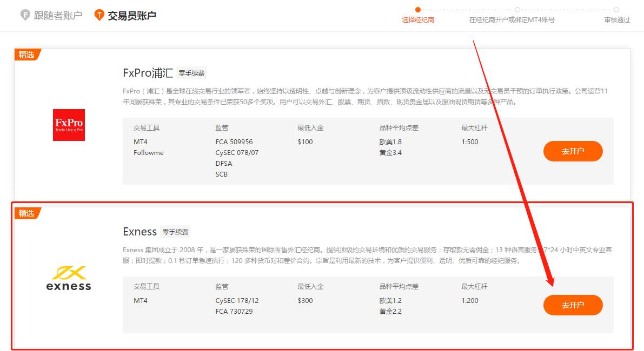Click the $300 minimum deposit value

(x=305, y=301)
